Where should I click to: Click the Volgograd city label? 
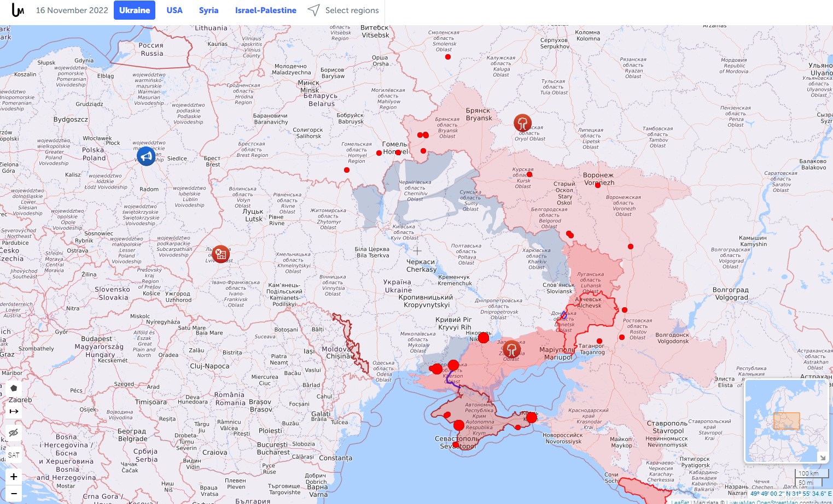click(x=731, y=294)
